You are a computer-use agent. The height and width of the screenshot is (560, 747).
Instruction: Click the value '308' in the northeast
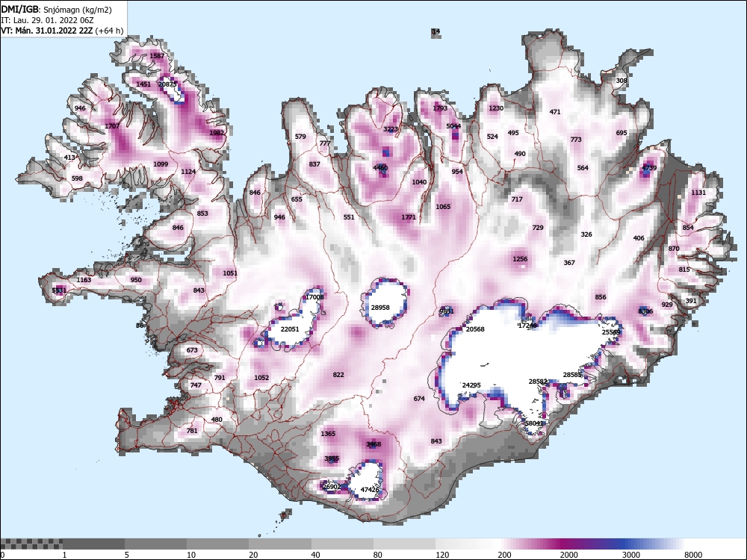[622, 81]
